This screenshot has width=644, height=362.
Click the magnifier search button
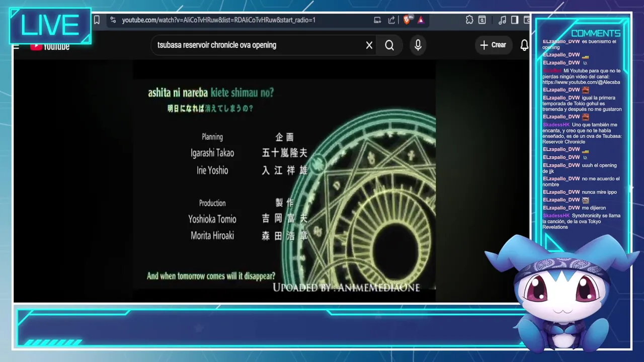coord(389,45)
